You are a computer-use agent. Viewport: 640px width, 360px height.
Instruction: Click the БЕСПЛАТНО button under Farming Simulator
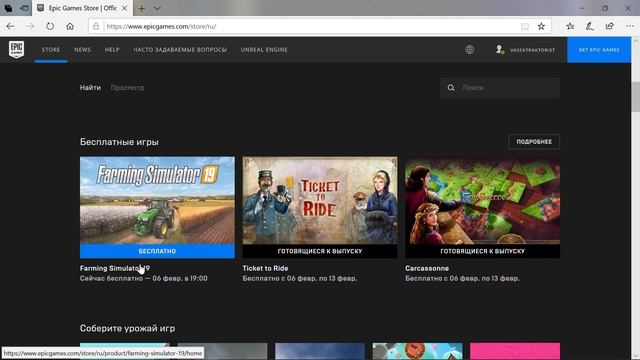pyautogui.click(x=157, y=251)
